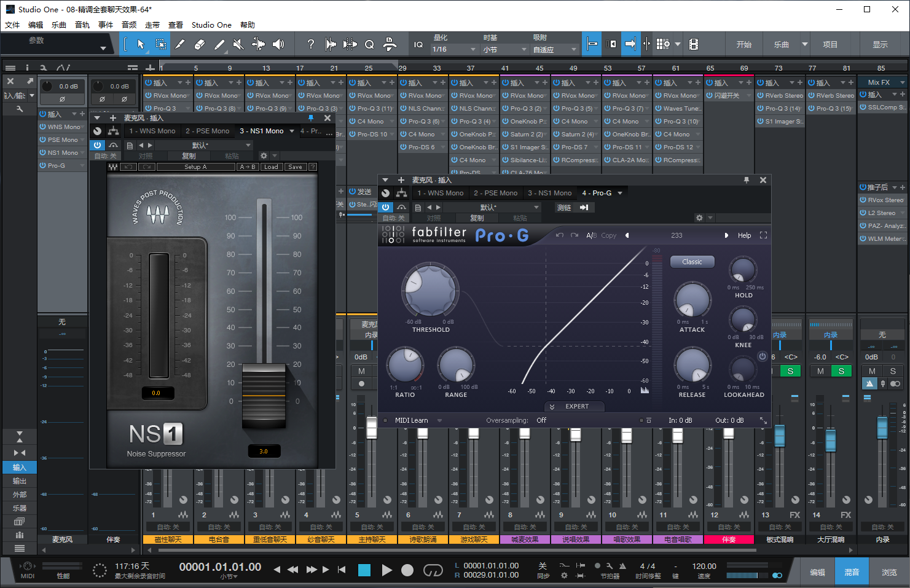This screenshot has height=588, width=910.
Task: Click the Classic style button in Pro-G
Action: click(x=692, y=262)
